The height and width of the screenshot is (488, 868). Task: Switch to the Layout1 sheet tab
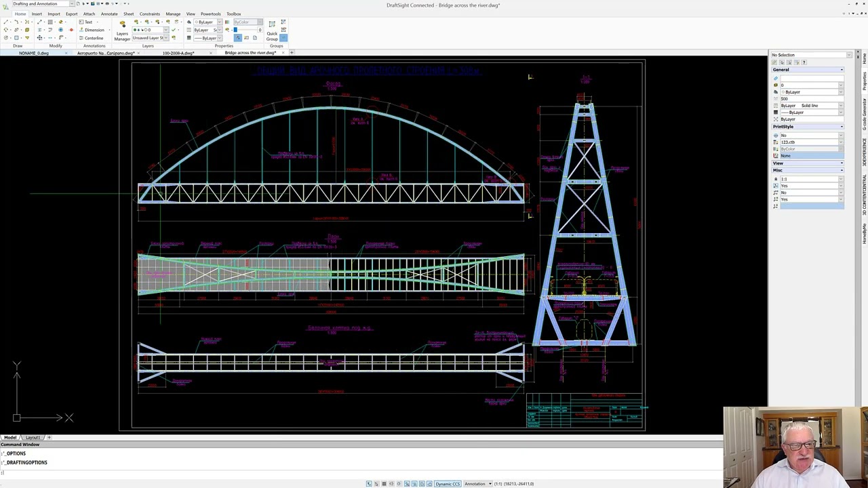[33, 438]
